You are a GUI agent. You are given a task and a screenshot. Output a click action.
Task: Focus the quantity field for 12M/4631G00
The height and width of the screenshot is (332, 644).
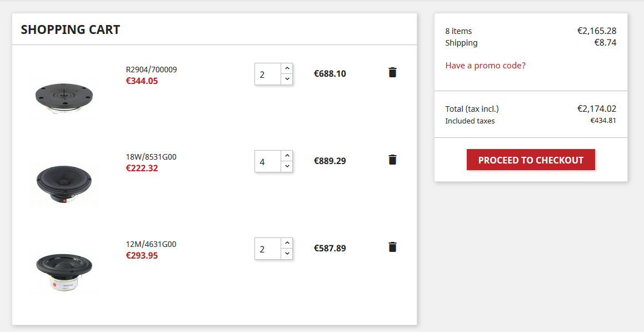pos(268,249)
